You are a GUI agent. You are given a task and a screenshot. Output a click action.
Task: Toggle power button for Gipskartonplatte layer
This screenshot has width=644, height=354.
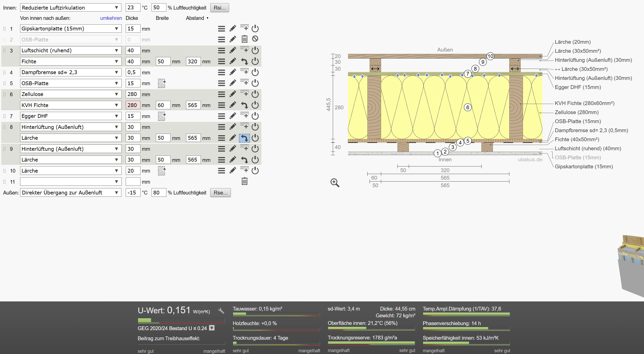pos(255,28)
